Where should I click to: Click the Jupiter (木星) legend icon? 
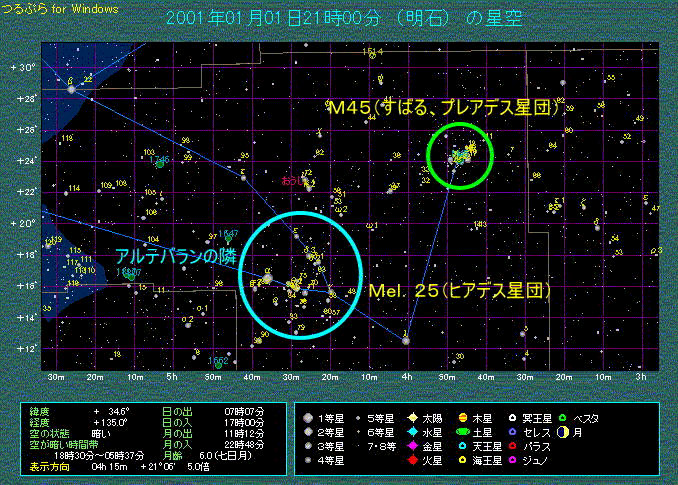click(x=463, y=420)
